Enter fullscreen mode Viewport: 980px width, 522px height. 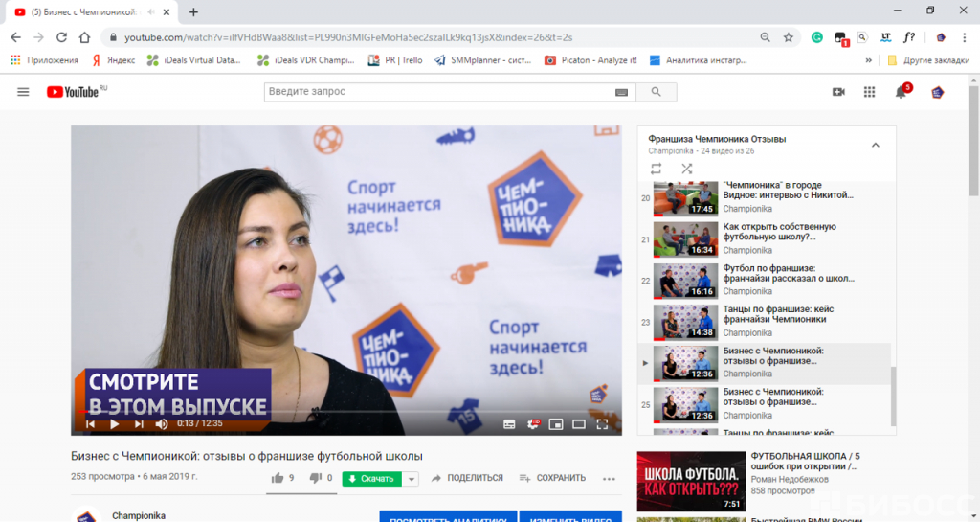(x=602, y=424)
